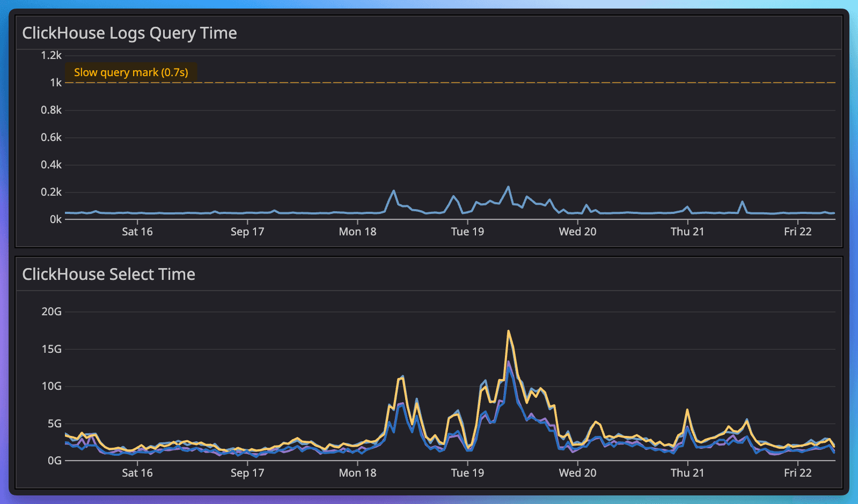Viewport: 858px width, 504px height.
Task: Click the 0.6k y-axis label in Logs Query Time
Action: click(x=52, y=137)
